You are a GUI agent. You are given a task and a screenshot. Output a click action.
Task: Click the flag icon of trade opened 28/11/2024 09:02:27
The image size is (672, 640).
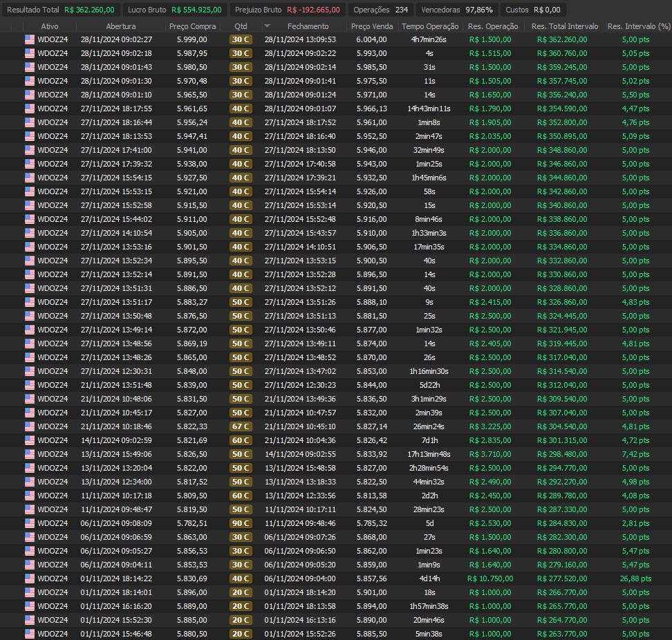pyautogui.click(x=29, y=39)
